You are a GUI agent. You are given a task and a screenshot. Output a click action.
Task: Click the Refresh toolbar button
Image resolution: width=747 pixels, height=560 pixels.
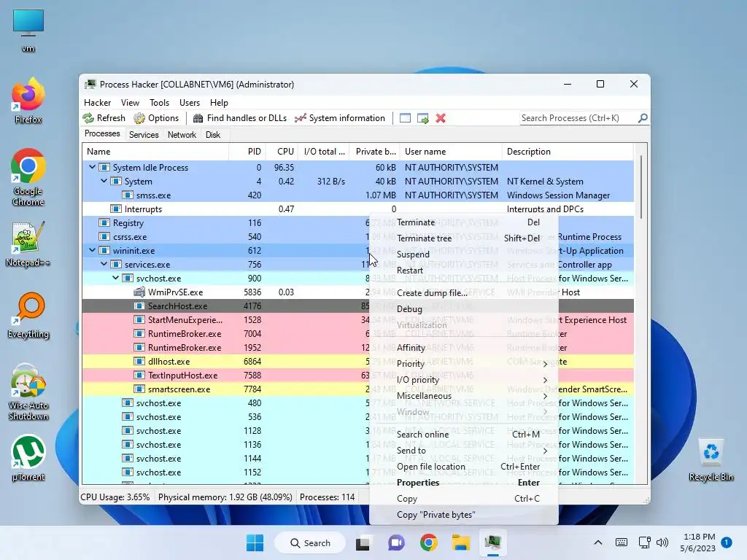click(104, 118)
